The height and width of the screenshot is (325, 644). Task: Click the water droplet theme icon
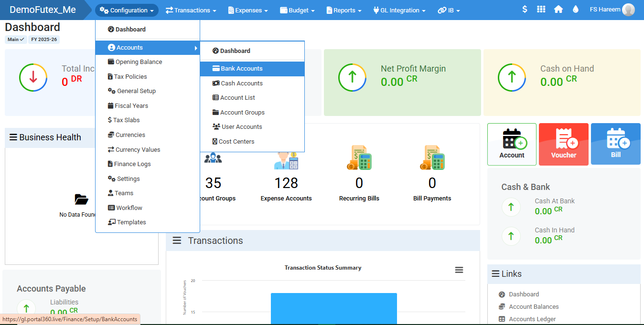575,10
